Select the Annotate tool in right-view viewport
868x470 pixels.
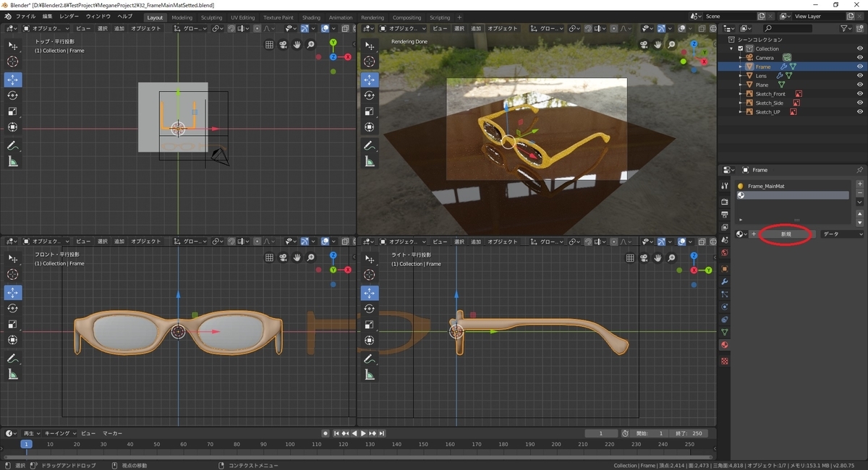click(370, 358)
